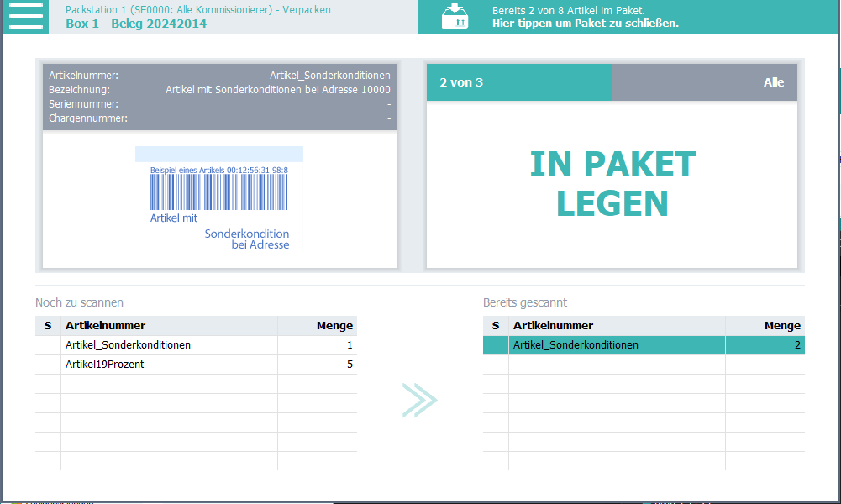Viewport: 841px width, 504px height.
Task: Select the 2 von 3 tab
Action: click(519, 82)
